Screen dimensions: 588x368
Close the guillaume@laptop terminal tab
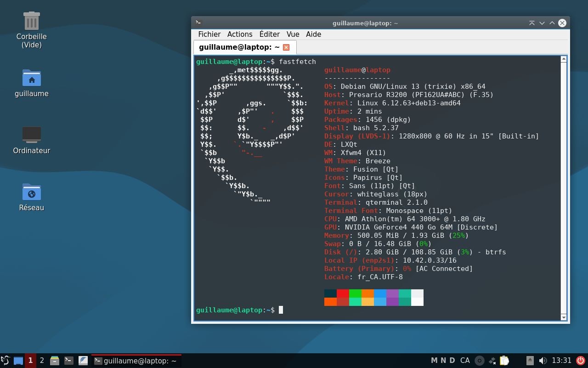(x=286, y=47)
